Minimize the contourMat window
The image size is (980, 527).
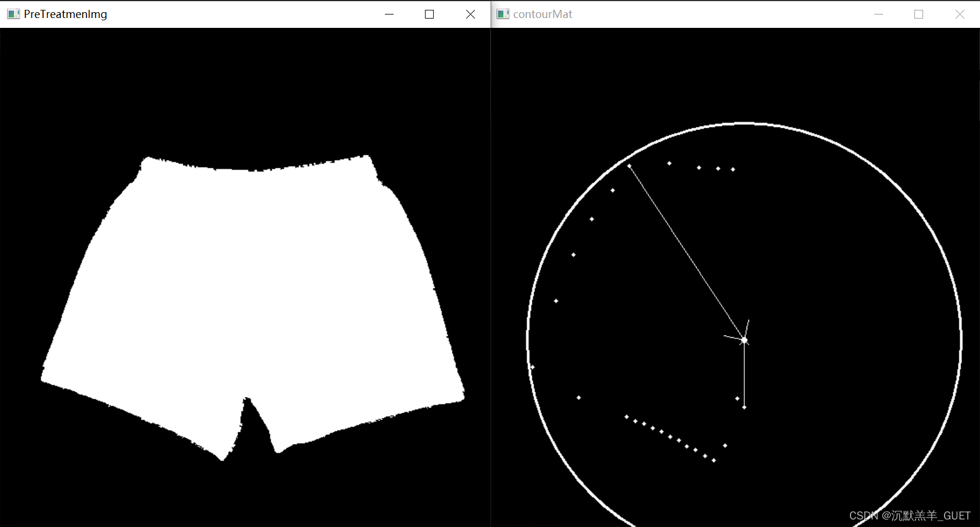[x=878, y=14]
